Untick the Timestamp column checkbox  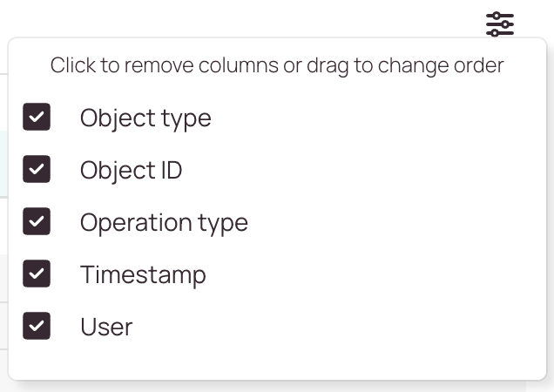pyautogui.click(x=37, y=274)
